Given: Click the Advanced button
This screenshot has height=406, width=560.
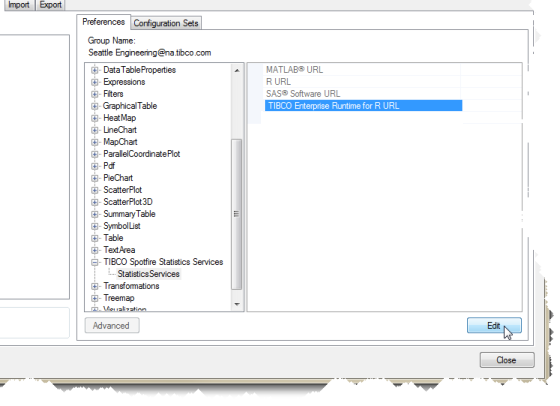Looking at the screenshot, I should 111,326.
